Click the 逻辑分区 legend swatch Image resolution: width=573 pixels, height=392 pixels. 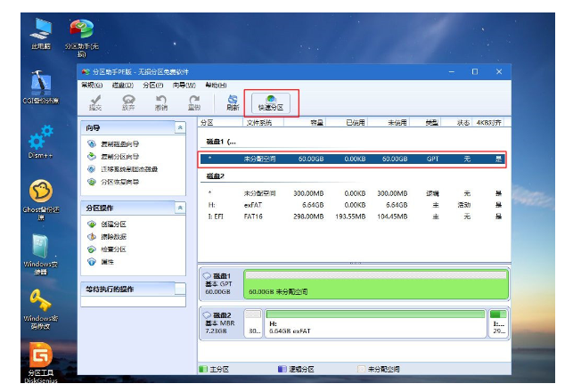[282, 369]
